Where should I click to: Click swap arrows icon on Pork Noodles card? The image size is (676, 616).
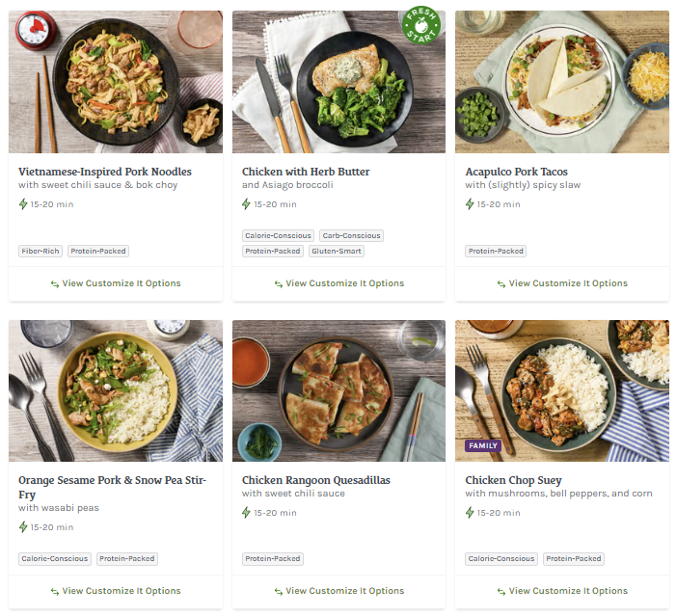(x=55, y=284)
